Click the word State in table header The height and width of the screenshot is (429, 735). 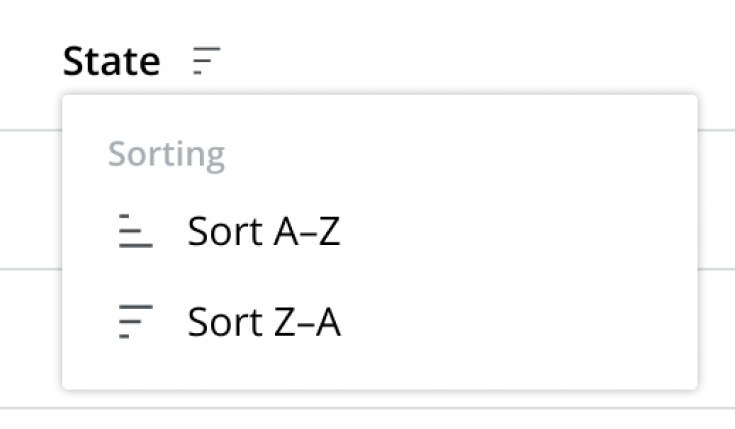pyautogui.click(x=112, y=61)
